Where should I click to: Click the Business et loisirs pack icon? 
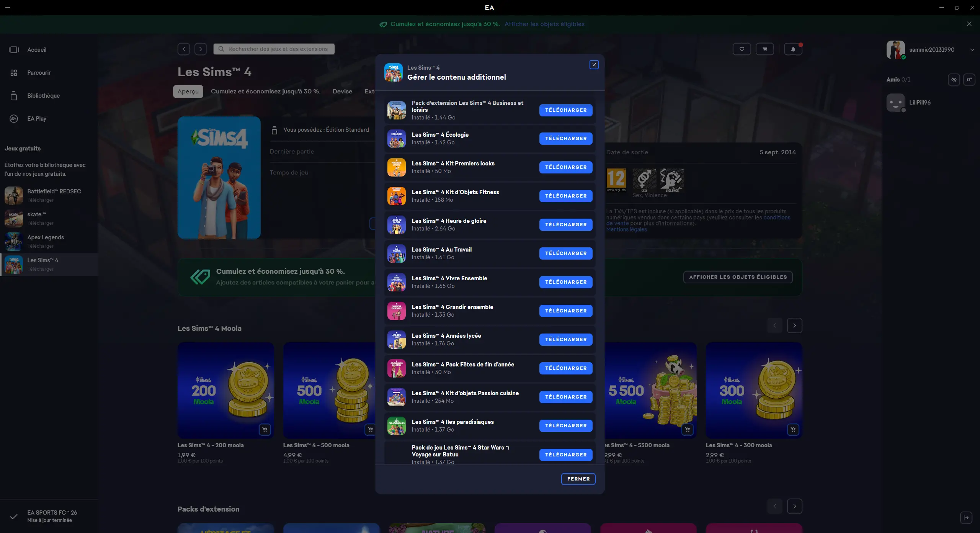pos(397,110)
